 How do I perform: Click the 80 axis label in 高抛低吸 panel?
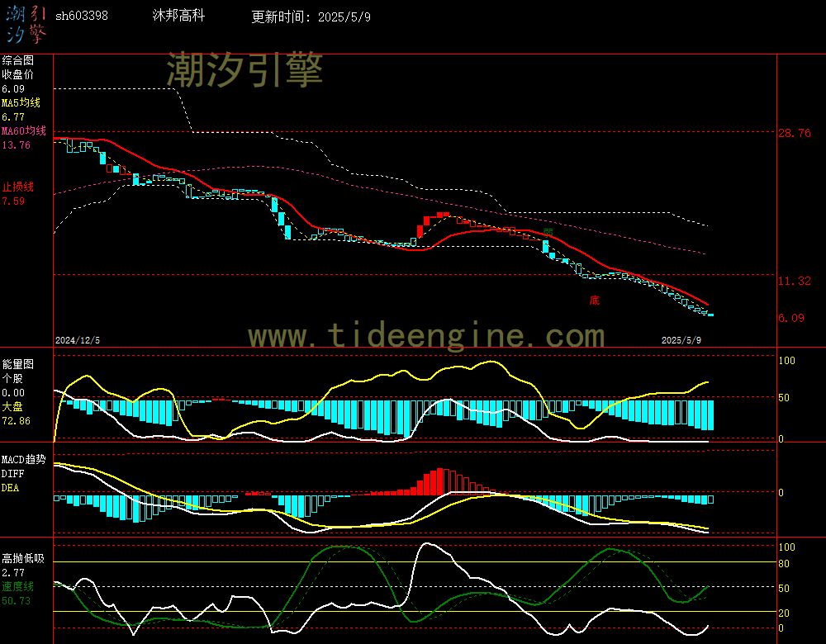click(x=784, y=563)
